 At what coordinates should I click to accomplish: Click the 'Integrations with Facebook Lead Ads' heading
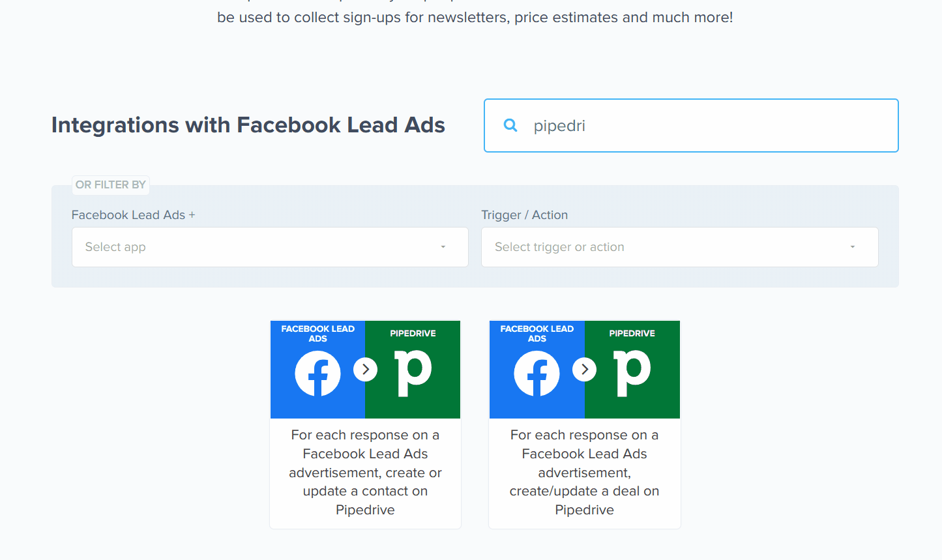(x=248, y=125)
